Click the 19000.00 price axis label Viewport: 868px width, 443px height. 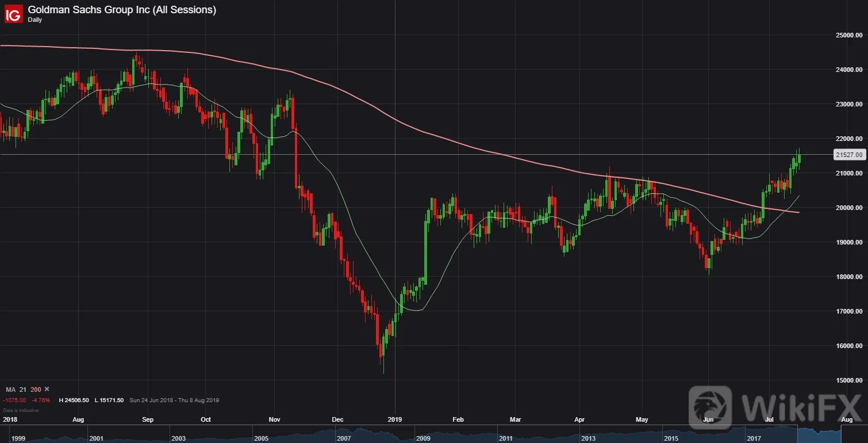coord(849,242)
